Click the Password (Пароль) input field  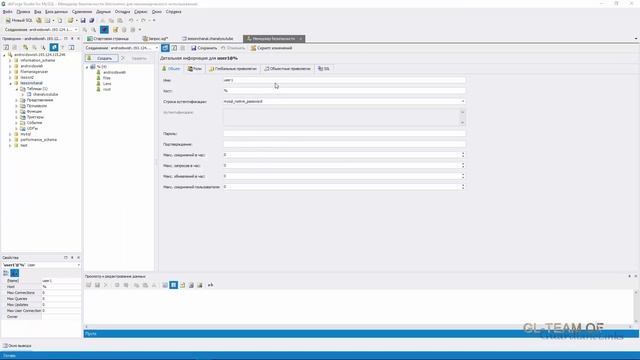click(x=344, y=133)
